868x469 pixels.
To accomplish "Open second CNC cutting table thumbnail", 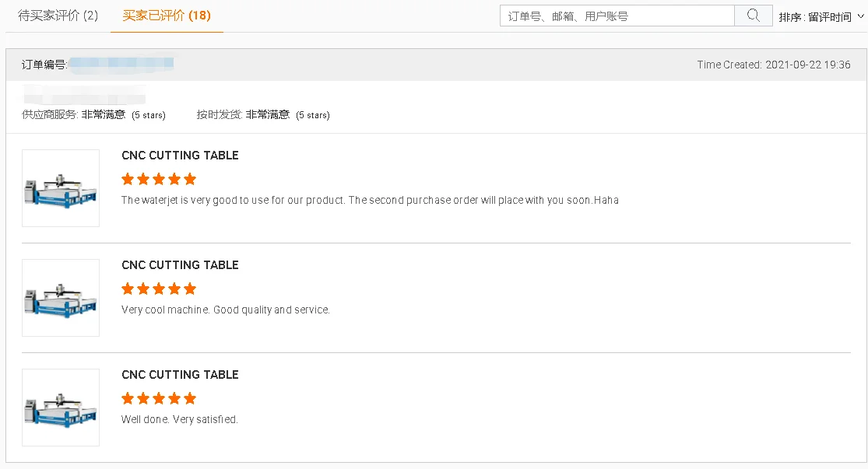I will click(61, 298).
